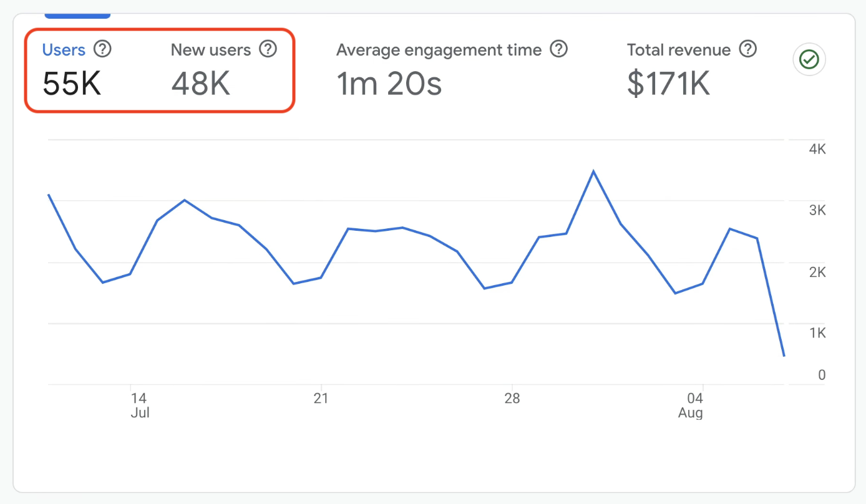Click the 21 date axis label
Viewport: 866px width, 504px height.
pyautogui.click(x=321, y=398)
